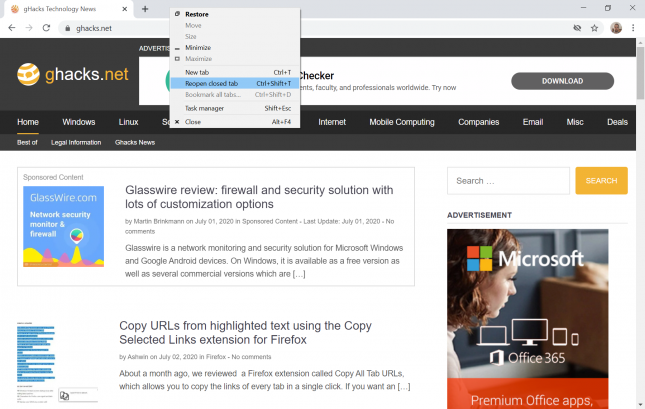The width and height of the screenshot is (645, 409).
Task: Open the Misc category
Action: point(575,122)
